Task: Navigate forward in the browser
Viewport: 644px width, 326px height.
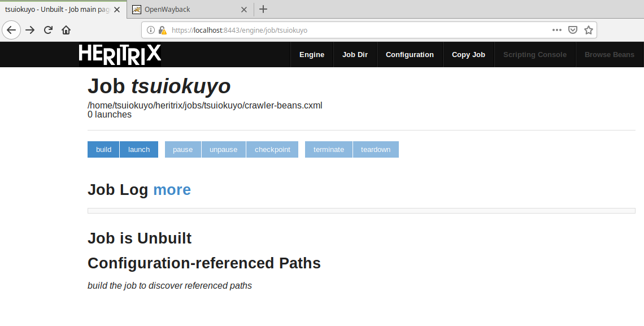Action: pyautogui.click(x=30, y=30)
